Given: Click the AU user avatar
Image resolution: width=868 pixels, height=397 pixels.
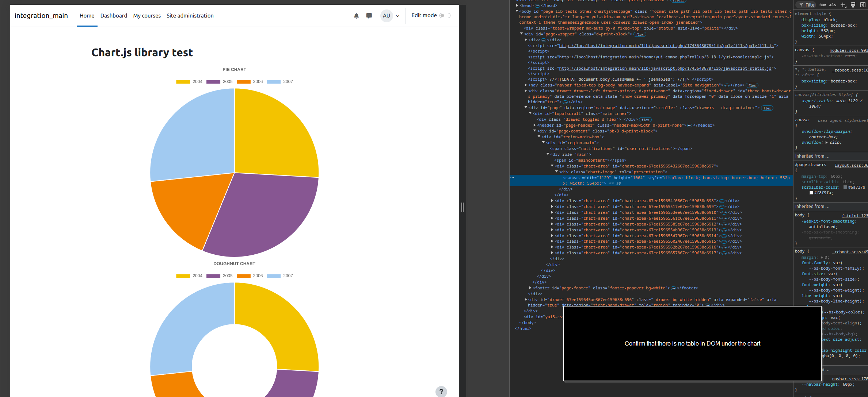Looking at the screenshot, I should (387, 16).
